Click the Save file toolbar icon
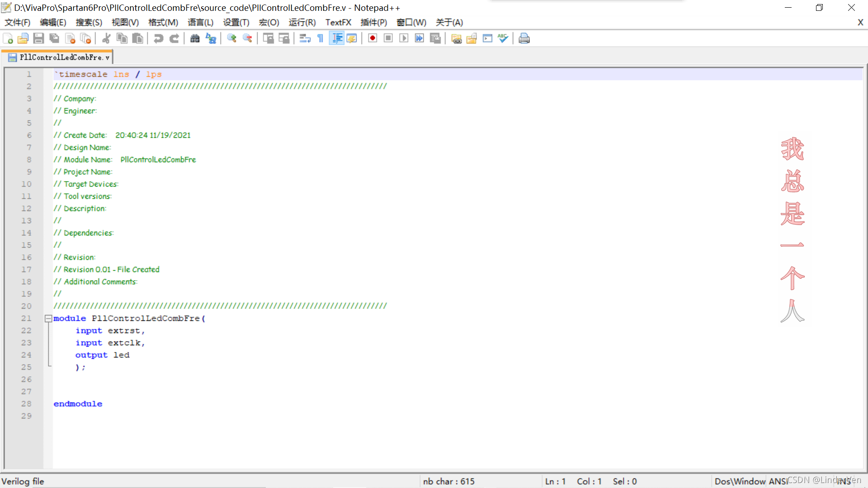The width and height of the screenshot is (868, 488). tap(38, 38)
